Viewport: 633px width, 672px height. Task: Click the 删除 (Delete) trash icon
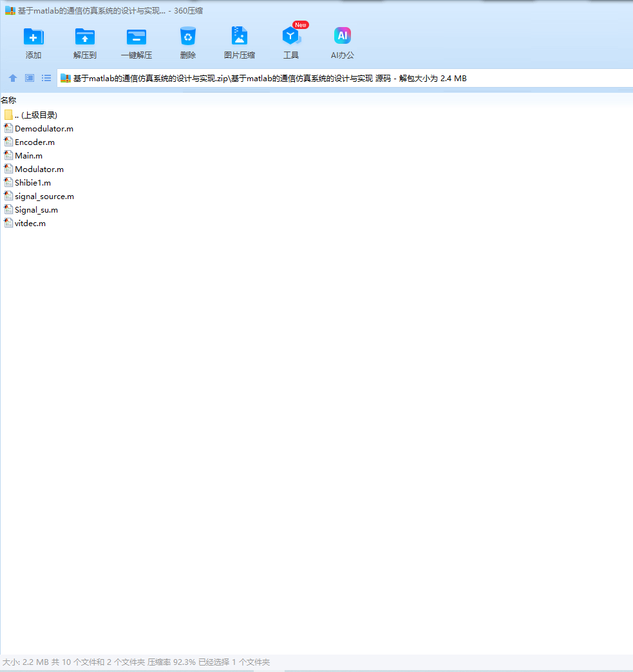(187, 37)
